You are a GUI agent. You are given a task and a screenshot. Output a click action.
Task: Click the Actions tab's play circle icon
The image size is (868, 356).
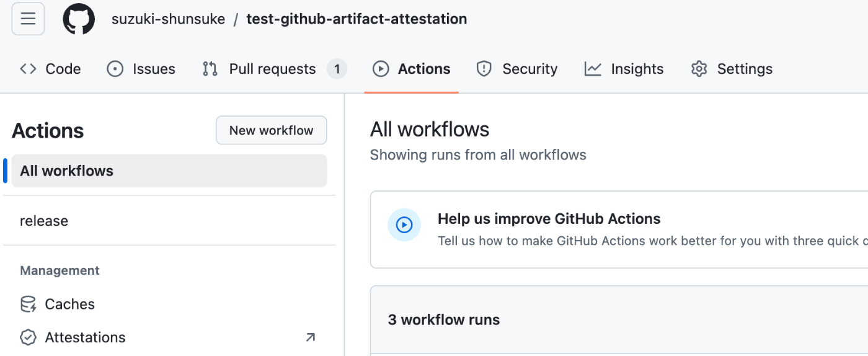(381, 69)
